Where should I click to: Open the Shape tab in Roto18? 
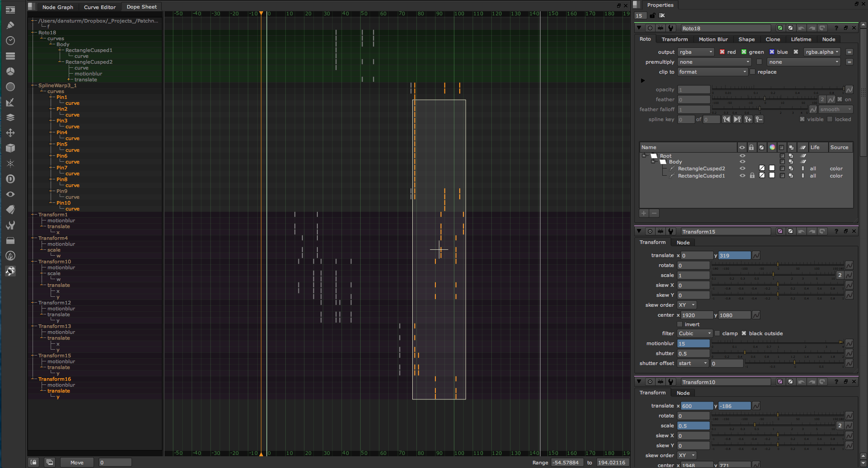[x=746, y=39]
